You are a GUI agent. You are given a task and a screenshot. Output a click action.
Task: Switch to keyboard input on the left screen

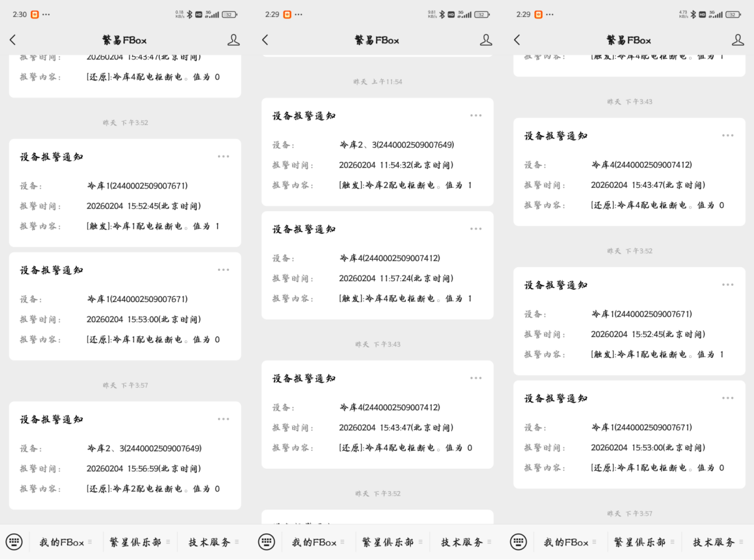click(x=14, y=542)
